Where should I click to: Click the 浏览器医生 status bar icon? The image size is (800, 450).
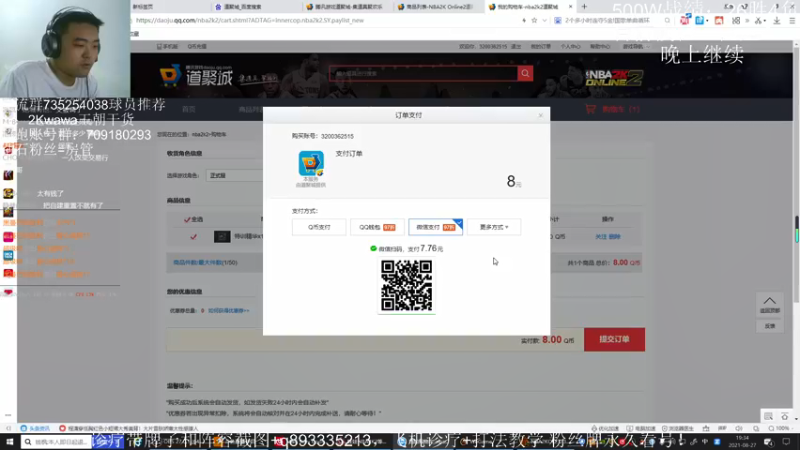click(678, 429)
